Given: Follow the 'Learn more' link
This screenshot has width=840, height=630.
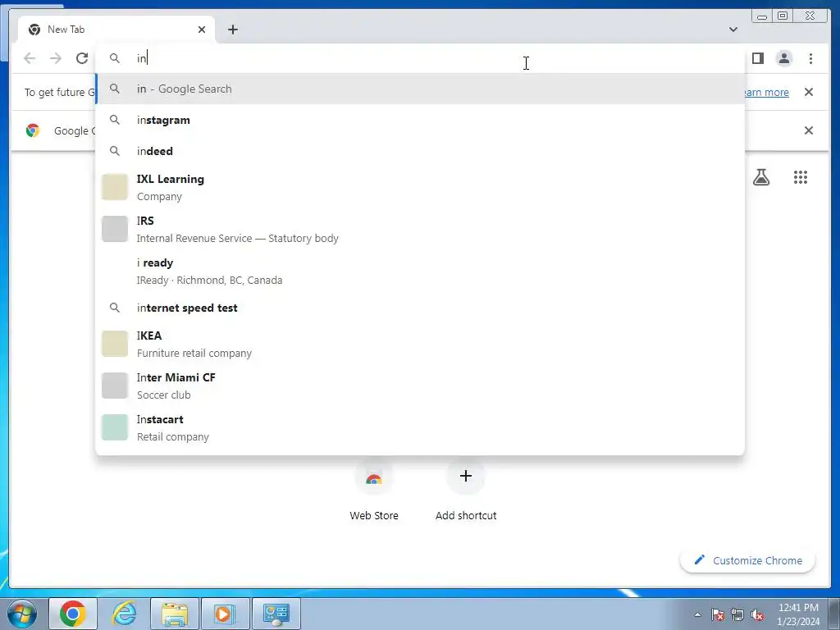Looking at the screenshot, I should pyautogui.click(x=767, y=92).
